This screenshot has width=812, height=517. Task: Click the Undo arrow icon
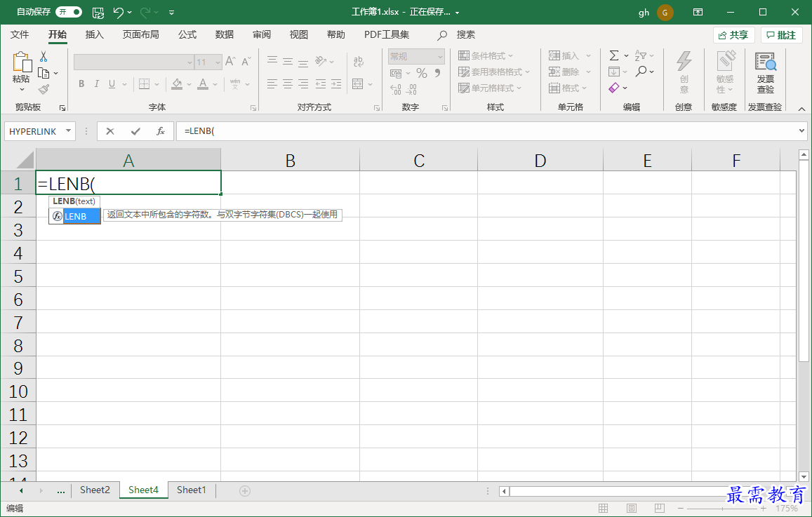click(118, 12)
